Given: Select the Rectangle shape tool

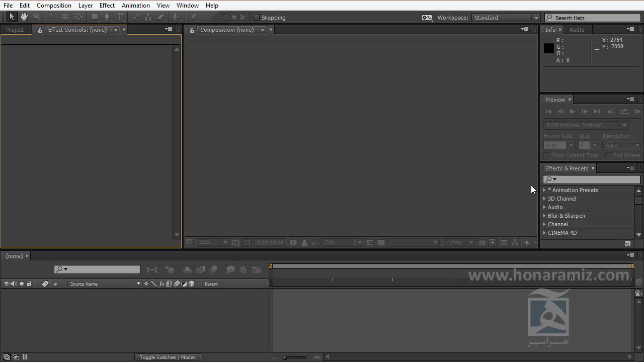Looking at the screenshot, I should coord(94,17).
